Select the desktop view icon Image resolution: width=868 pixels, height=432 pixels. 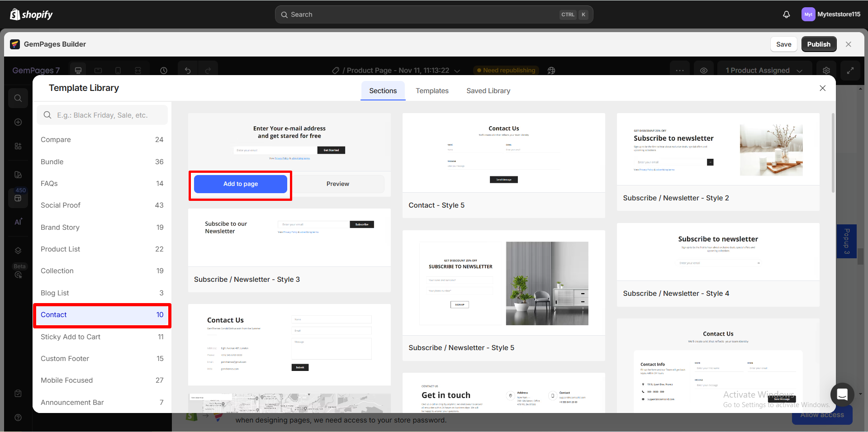pos(78,70)
